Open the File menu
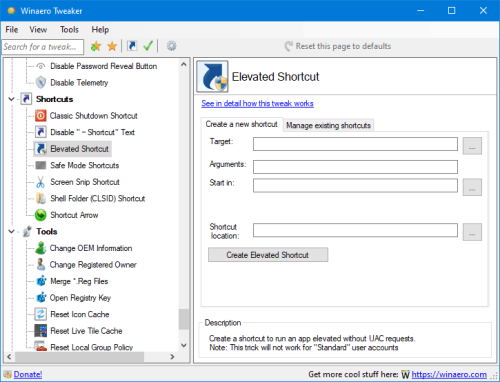This screenshot has height=382, width=500. click(x=12, y=30)
